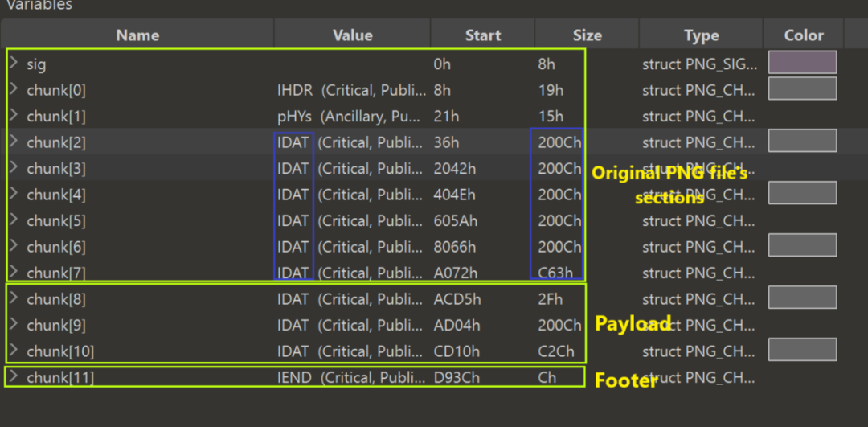
Task: Sort by the Size column header
Action: click(587, 35)
